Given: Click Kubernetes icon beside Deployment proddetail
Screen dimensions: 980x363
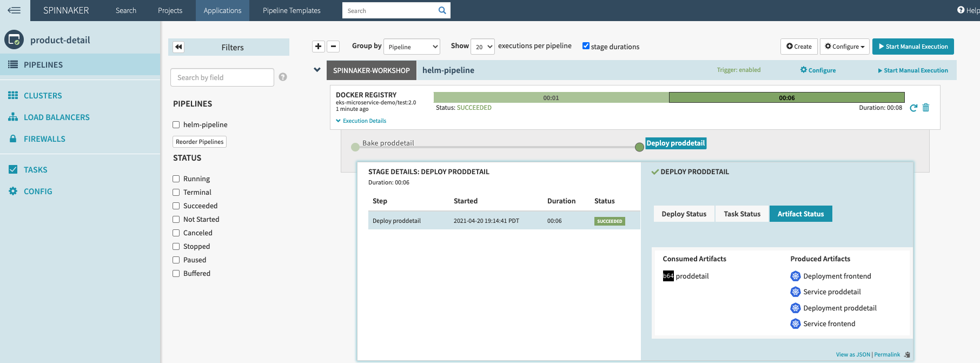Looking at the screenshot, I should 796,308.
